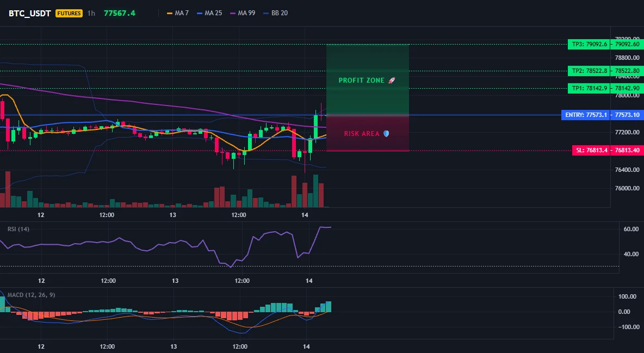This screenshot has height=353, width=644.
Task: Click the 77200.00 price axis label
Action: tap(627, 132)
